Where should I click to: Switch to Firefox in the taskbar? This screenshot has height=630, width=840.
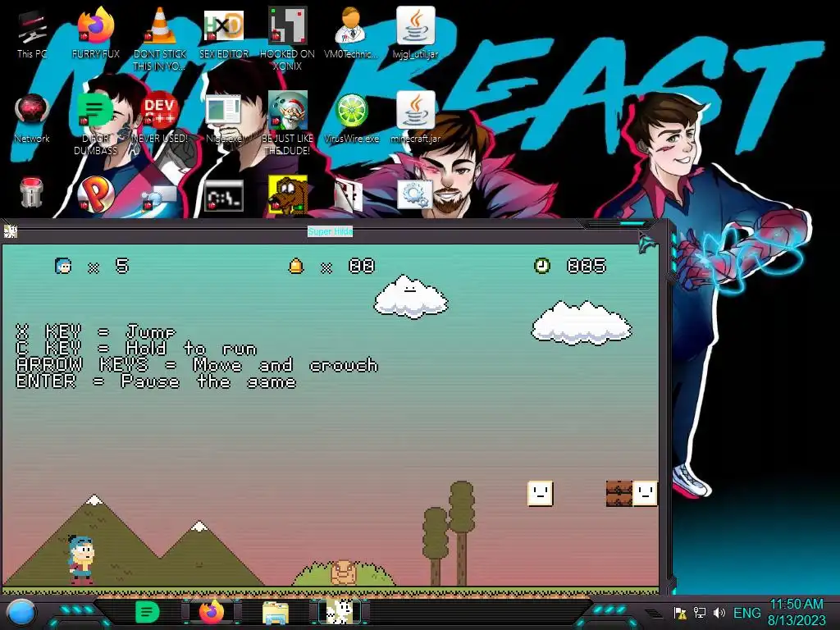212,612
